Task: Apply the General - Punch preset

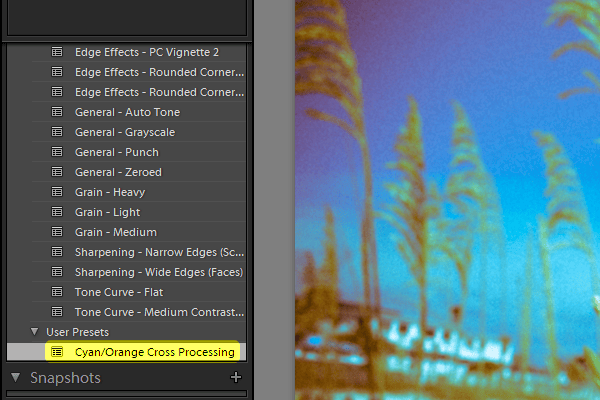Action: point(117,152)
